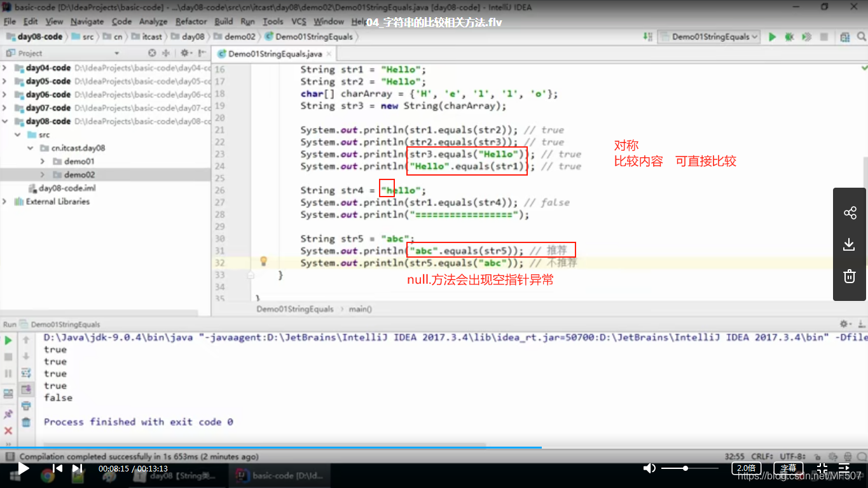Screen dimensions: 868x488
Task: Expand the day04-code module
Action: pos(5,67)
